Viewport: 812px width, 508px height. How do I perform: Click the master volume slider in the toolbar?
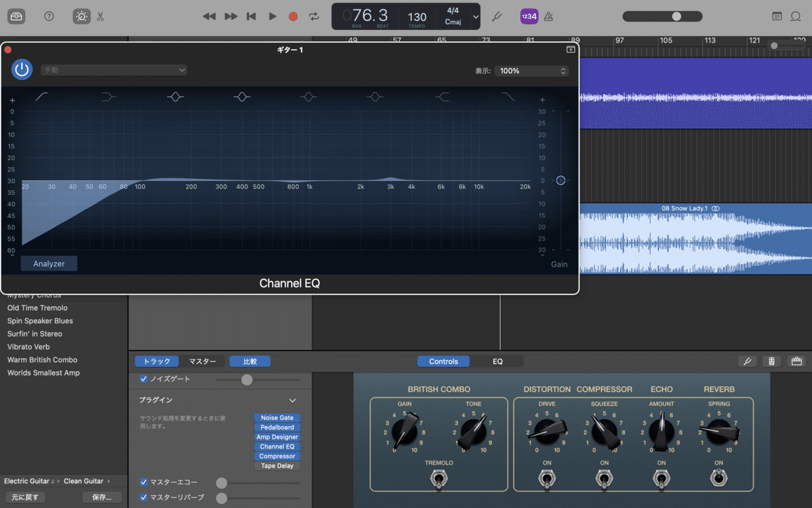point(662,16)
